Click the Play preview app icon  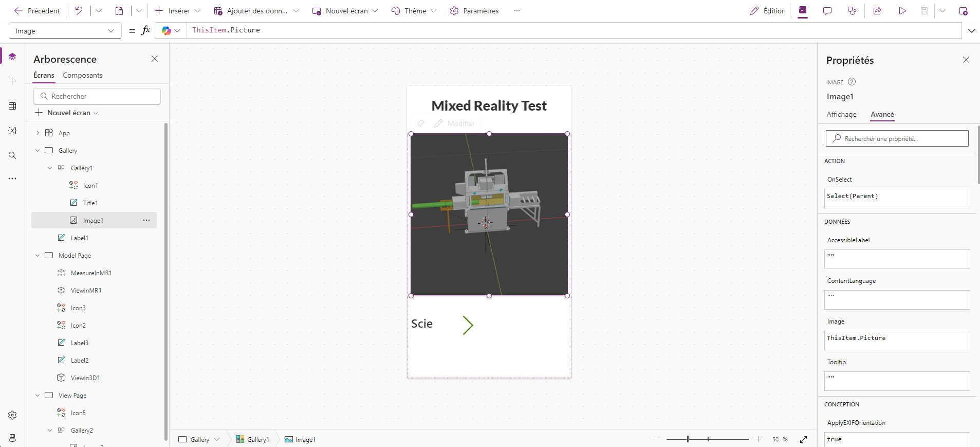[x=902, y=11]
